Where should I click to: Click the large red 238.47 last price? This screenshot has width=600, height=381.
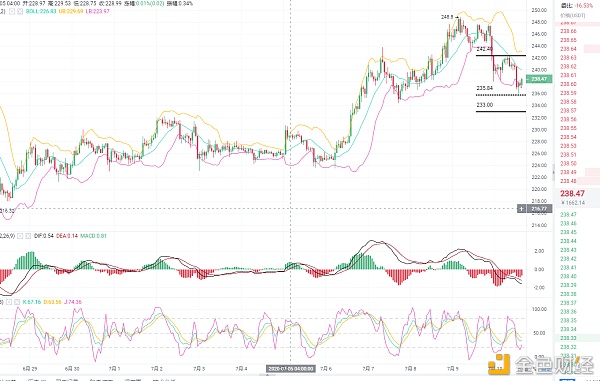coord(572,194)
